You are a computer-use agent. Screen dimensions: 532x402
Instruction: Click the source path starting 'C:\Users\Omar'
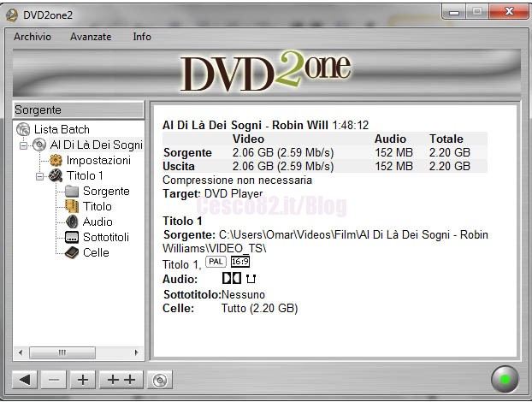(x=325, y=241)
